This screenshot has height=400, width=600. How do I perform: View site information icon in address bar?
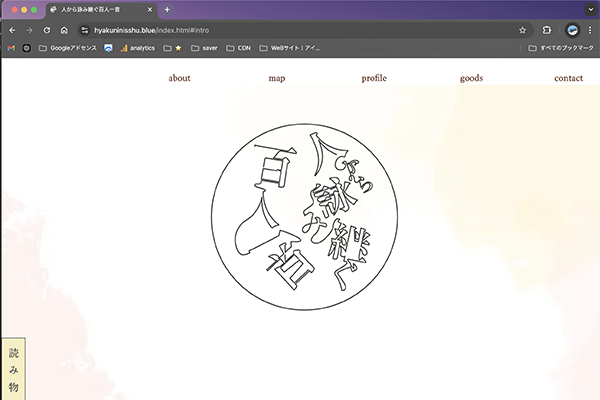[85, 30]
